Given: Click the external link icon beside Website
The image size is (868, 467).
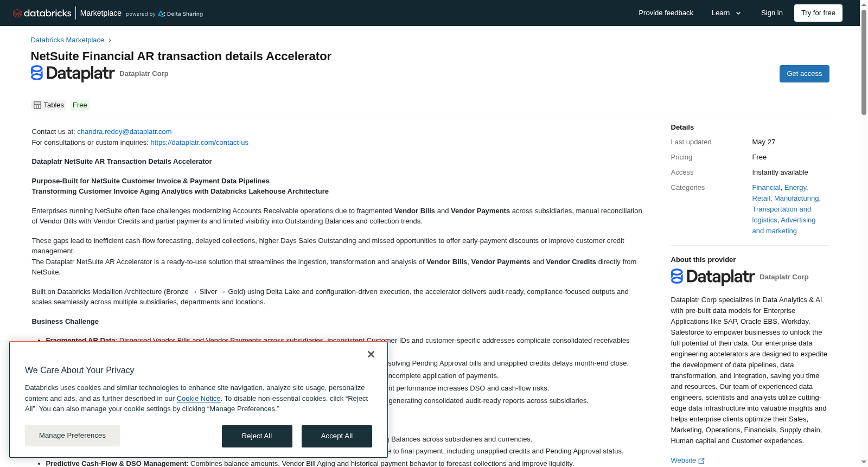Looking at the screenshot, I should click(701, 461).
